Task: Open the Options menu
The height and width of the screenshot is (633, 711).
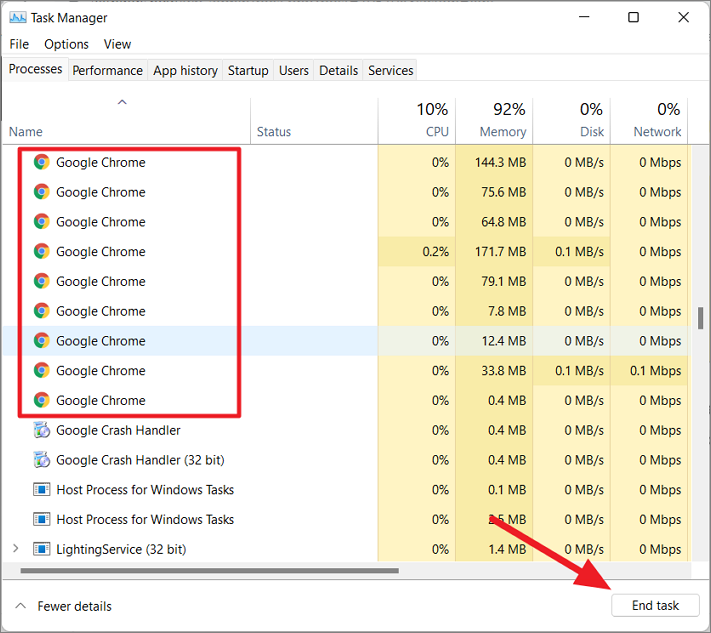Action: coord(66,44)
